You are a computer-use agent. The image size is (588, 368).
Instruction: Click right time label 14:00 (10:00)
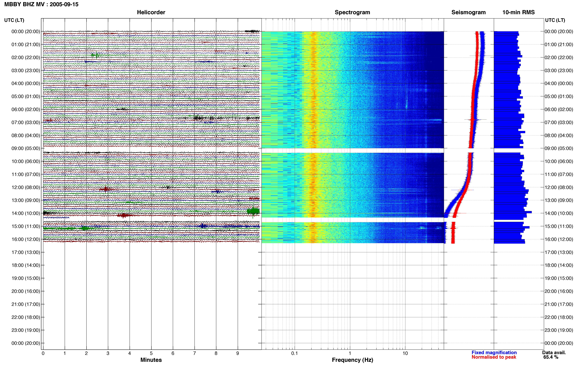pyautogui.click(x=559, y=213)
